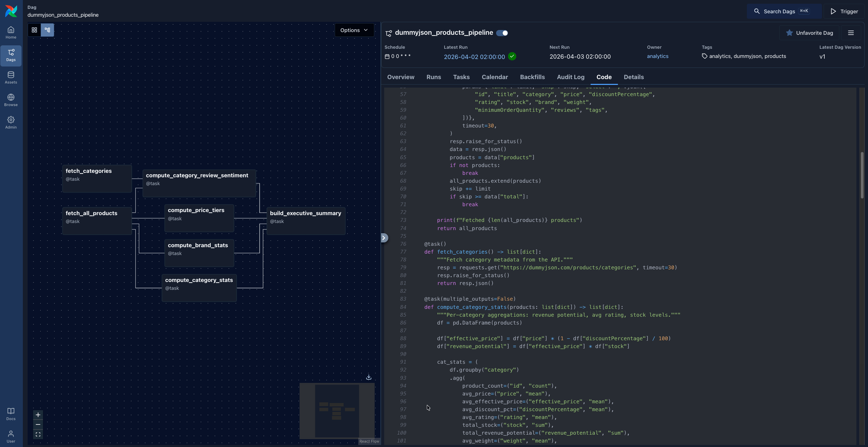868x447 pixels.
Task: Open the User sidebar menu
Action: (11, 436)
